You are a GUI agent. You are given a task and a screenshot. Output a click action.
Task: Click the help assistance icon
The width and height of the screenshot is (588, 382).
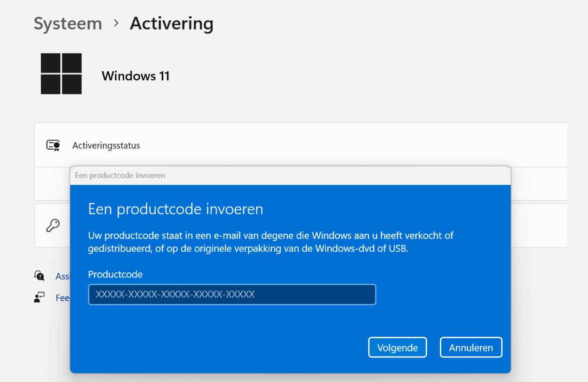tap(39, 276)
